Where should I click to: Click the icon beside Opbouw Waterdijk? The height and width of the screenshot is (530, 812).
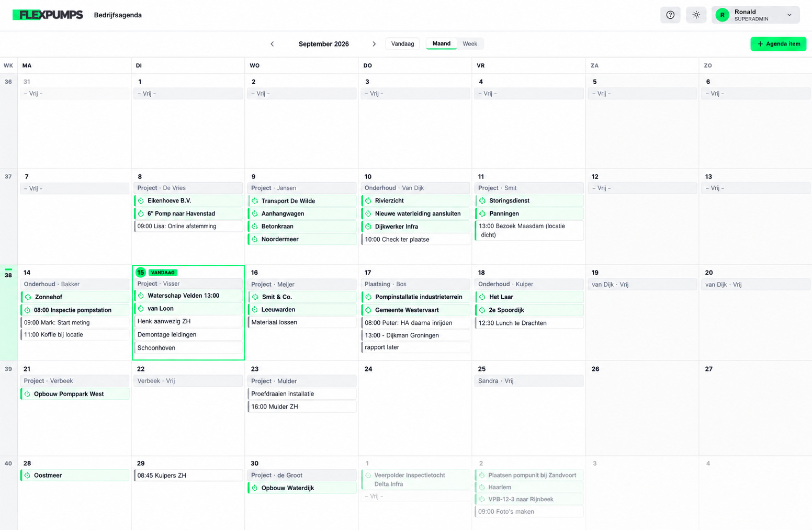pyautogui.click(x=255, y=488)
